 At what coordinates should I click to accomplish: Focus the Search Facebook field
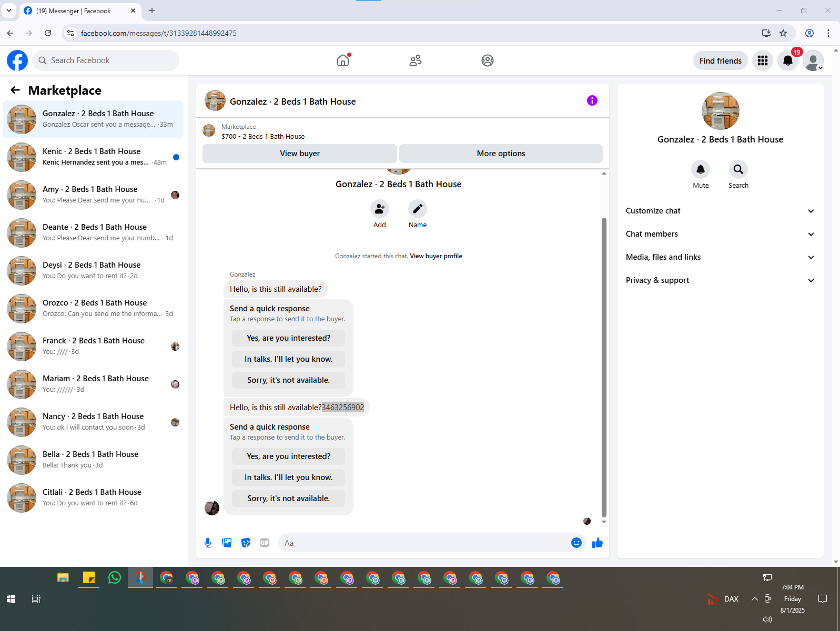(106, 60)
